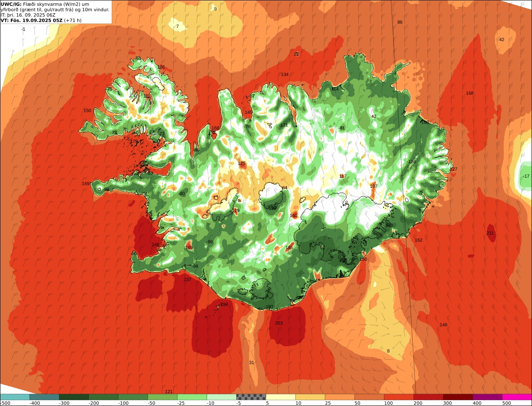Screen dimensions: 532x406
Task: Click the value 162 off the southeast coast
Action: tap(419, 240)
